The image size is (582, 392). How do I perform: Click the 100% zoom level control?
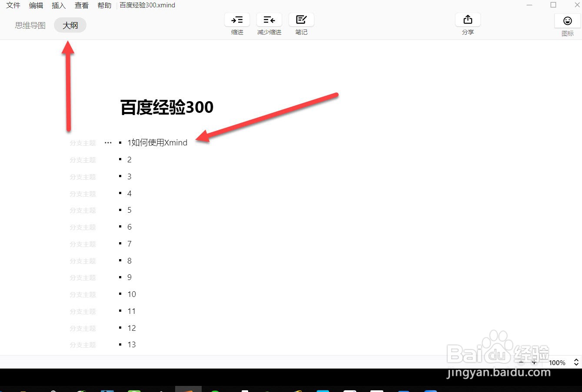(557, 362)
